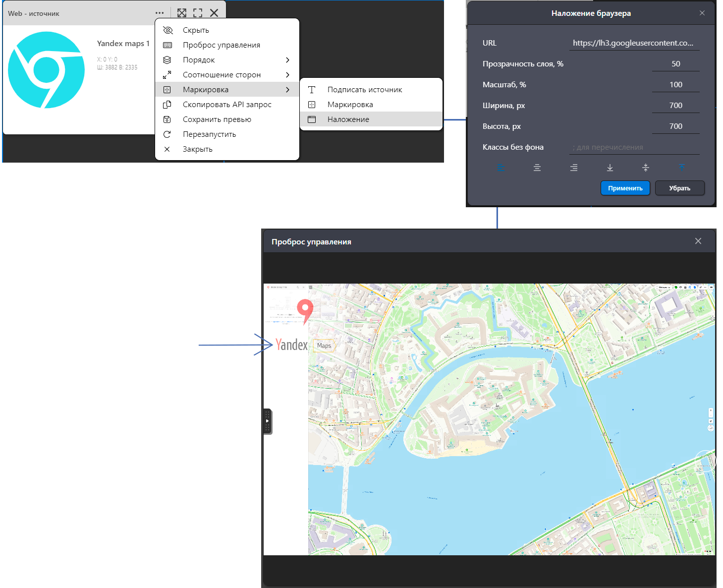Screen dimensions: 723x588
Task: Choose Сохранить превью menu entry
Action: point(227,119)
